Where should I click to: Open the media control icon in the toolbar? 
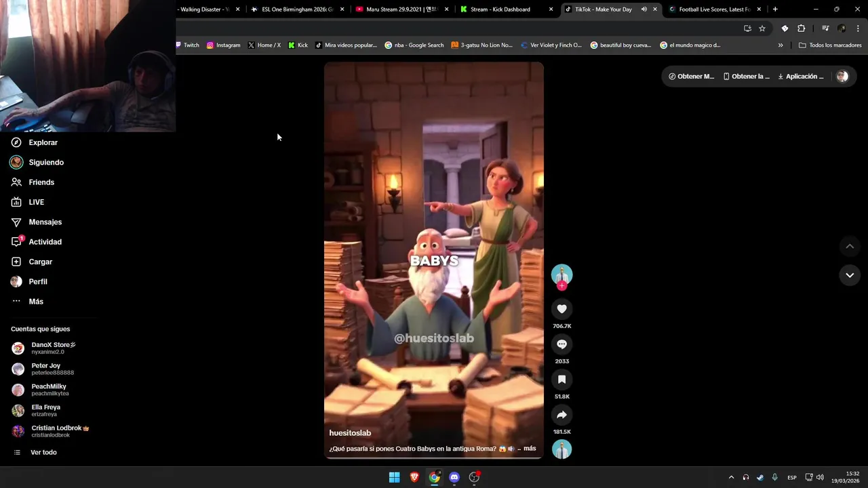coord(825,28)
